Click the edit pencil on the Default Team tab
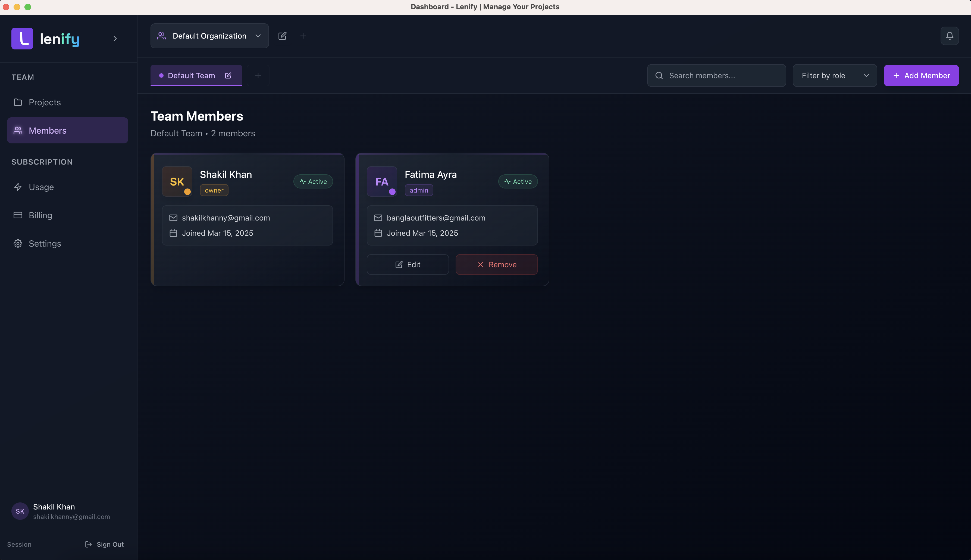Screen dimensions: 971x560 click(228, 75)
